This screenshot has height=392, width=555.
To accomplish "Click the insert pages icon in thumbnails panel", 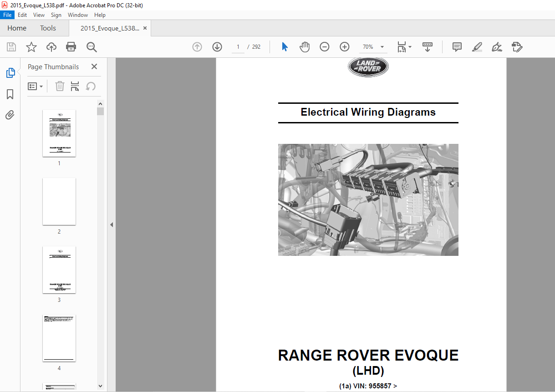I will click(75, 86).
